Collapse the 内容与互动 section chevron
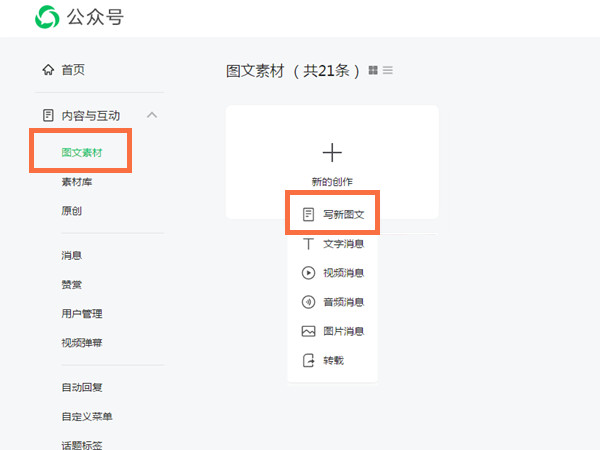This screenshot has width=600, height=450. pos(152,115)
